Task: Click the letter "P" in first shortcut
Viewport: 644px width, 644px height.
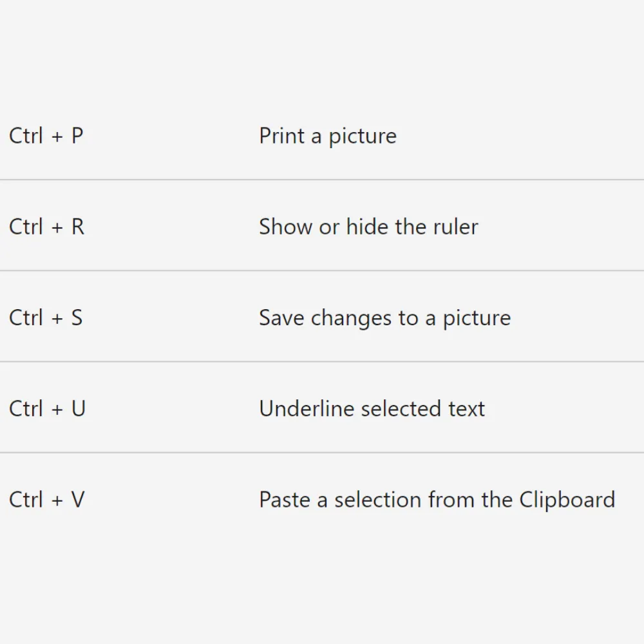Action: pyautogui.click(x=77, y=136)
